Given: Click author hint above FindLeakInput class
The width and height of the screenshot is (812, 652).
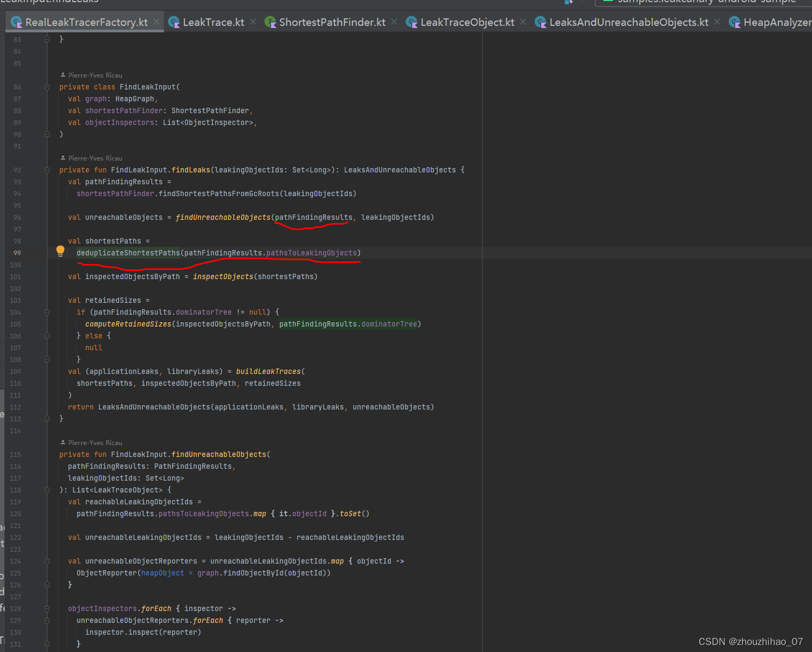Looking at the screenshot, I should point(92,75).
